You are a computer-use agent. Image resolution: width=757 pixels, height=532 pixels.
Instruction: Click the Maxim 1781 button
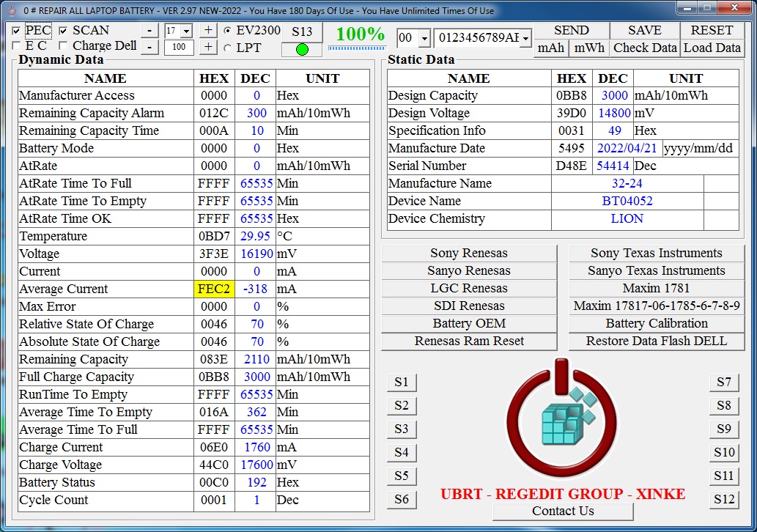(x=656, y=288)
